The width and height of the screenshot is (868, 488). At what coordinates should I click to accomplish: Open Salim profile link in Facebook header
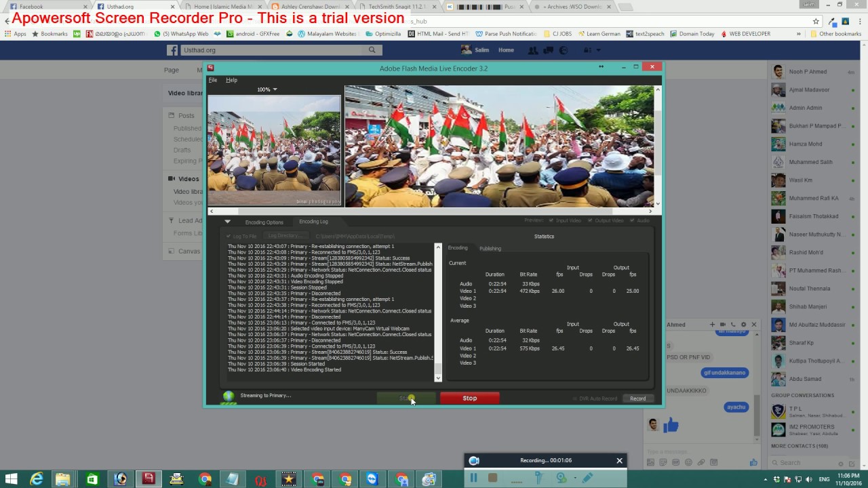tap(476, 50)
